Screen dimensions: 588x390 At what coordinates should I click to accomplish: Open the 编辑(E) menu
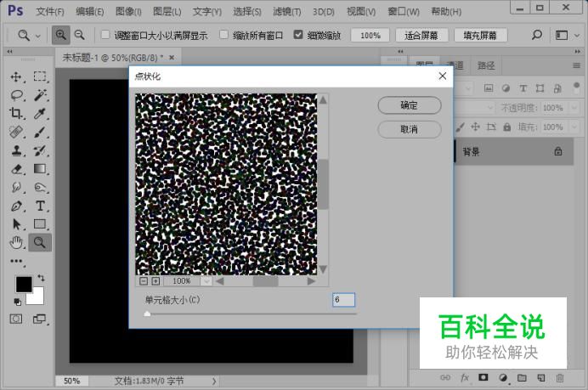[89, 12]
